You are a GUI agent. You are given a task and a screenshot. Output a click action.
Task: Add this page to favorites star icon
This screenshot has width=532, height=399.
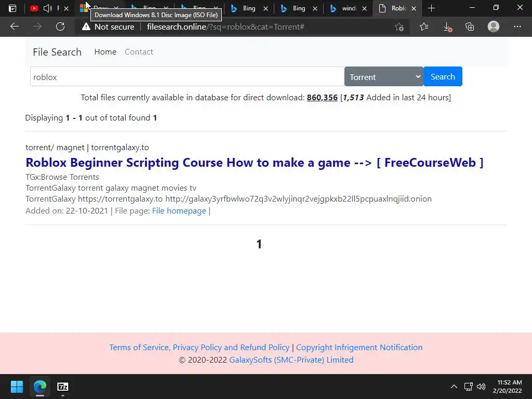pyautogui.click(x=400, y=26)
